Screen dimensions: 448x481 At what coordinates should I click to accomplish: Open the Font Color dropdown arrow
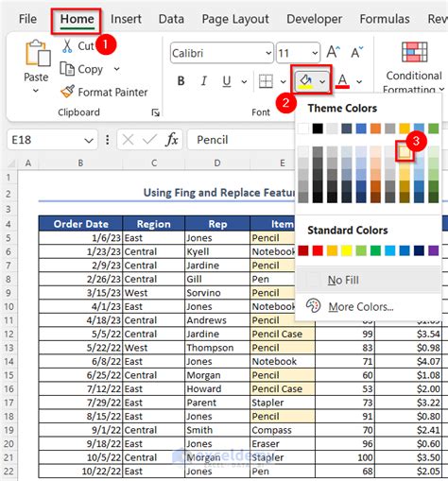359,82
